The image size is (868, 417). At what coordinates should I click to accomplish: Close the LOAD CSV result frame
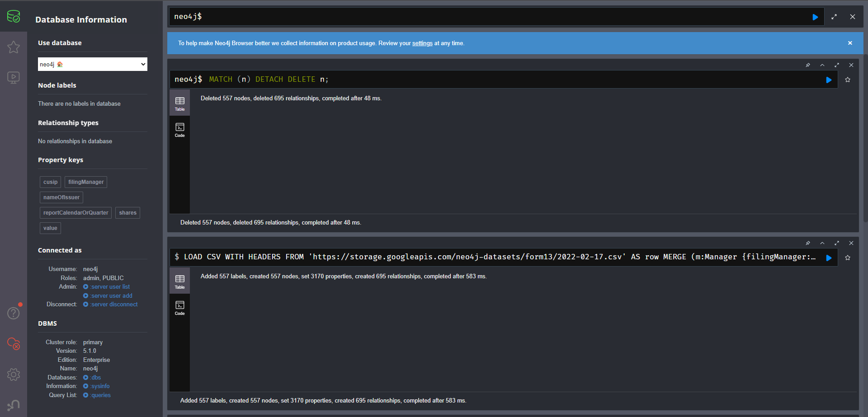click(851, 243)
